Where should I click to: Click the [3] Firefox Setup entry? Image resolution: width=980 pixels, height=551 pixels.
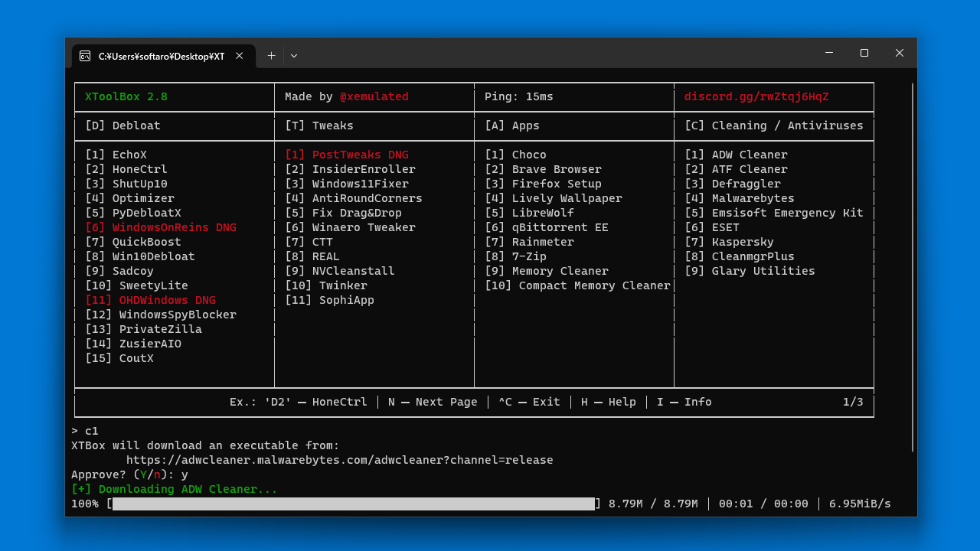click(x=544, y=184)
